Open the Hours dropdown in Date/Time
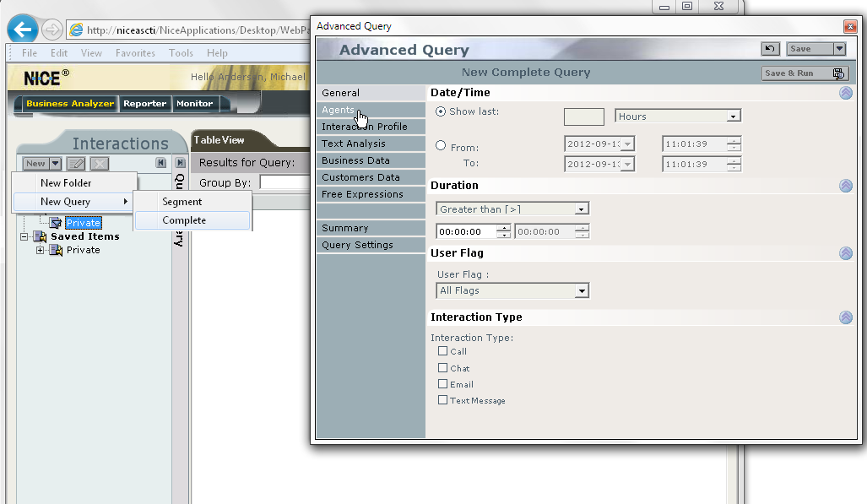The height and width of the screenshot is (504, 867). 732,116
